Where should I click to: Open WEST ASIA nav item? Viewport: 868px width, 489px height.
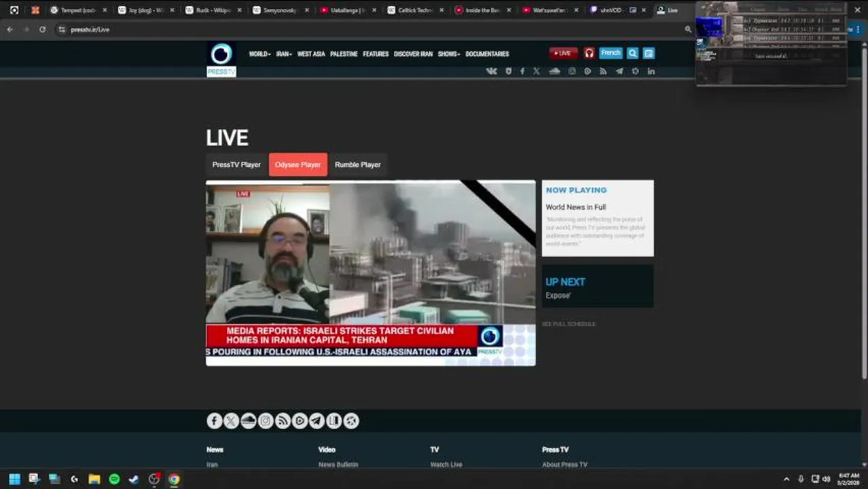(x=311, y=54)
